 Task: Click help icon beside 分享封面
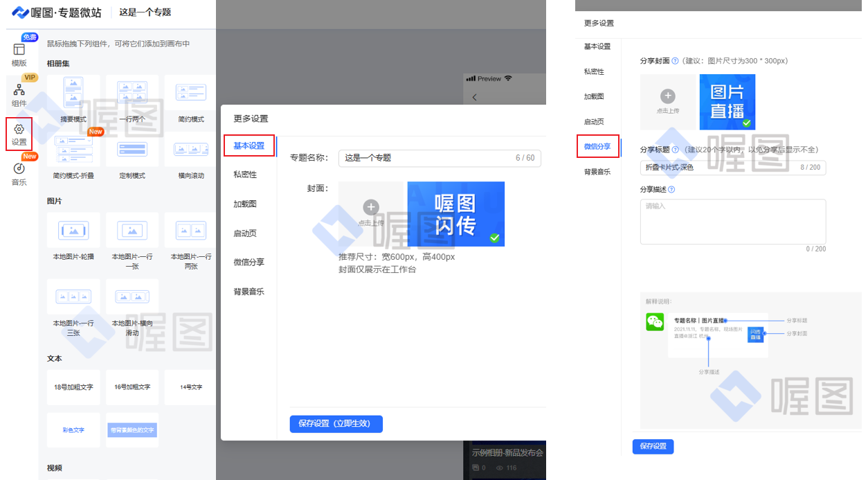(x=675, y=61)
